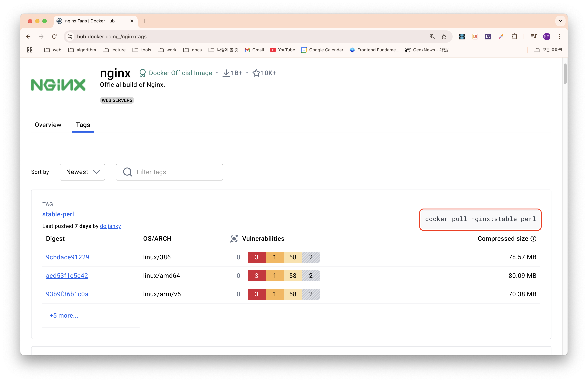Open the Newest sort dropdown

click(x=82, y=172)
